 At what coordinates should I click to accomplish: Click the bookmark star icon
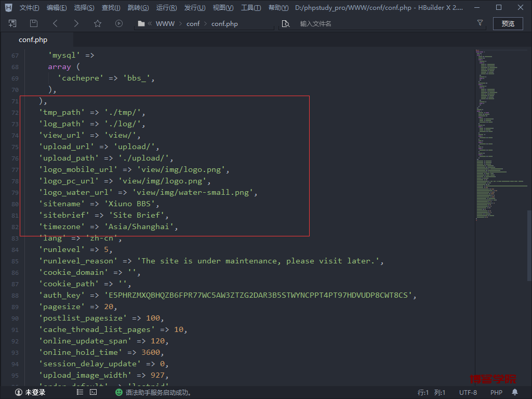[98, 23]
